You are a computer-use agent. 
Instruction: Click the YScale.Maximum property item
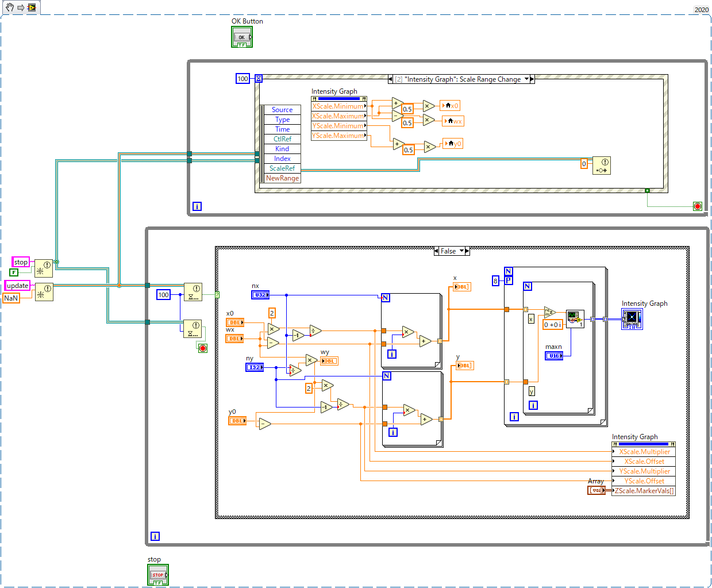pyautogui.click(x=338, y=136)
